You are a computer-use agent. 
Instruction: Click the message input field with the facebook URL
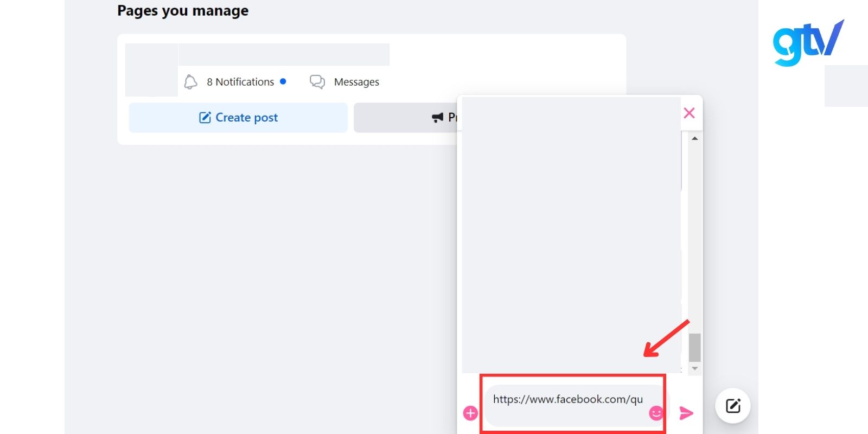[x=567, y=400]
